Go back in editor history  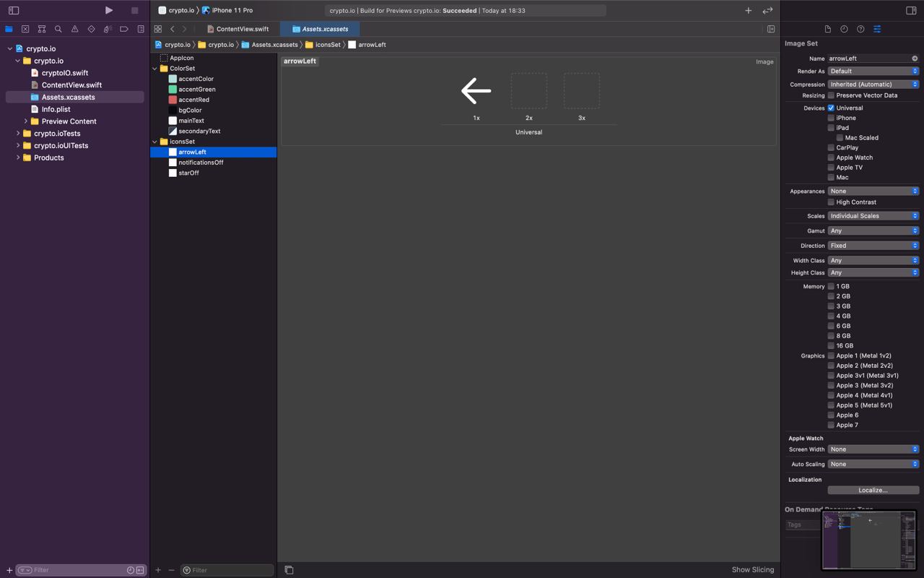[x=173, y=29]
